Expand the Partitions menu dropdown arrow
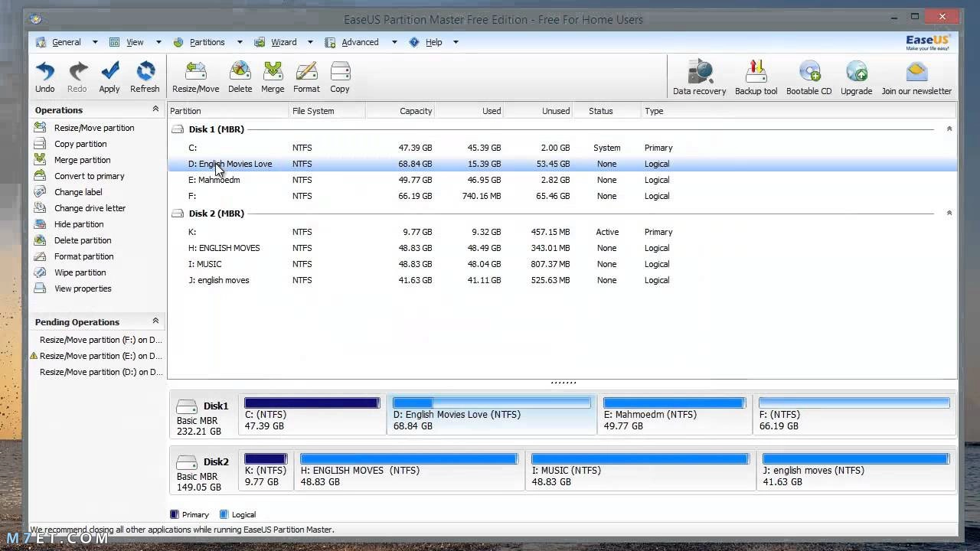Viewport: 980px width, 551px height. pyautogui.click(x=240, y=42)
